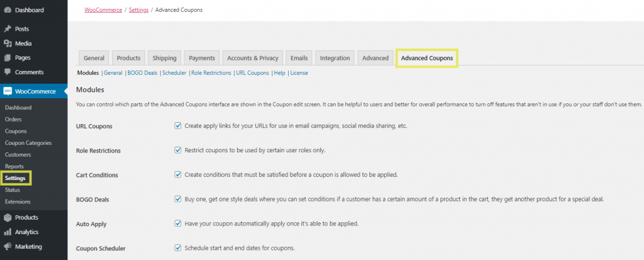Open the BOGO Deals sub-section link
The image size is (644, 260).
coord(143,73)
